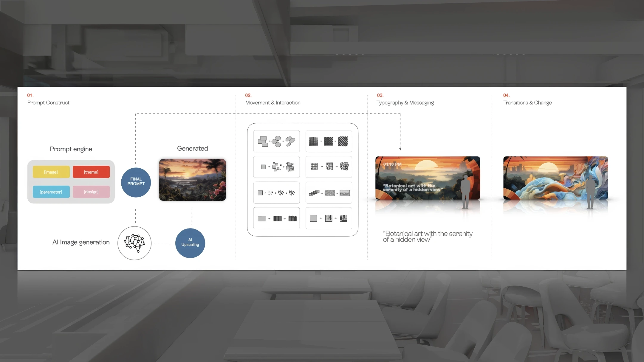Select the particle dispersion motion icon
The width and height of the screenshot is (644, 362).
[x=276, y=192]
